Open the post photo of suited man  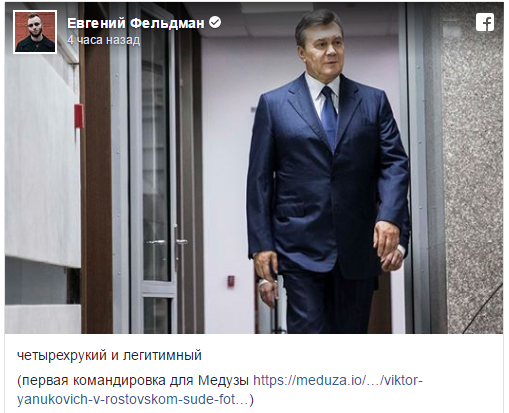pos(254,168)
